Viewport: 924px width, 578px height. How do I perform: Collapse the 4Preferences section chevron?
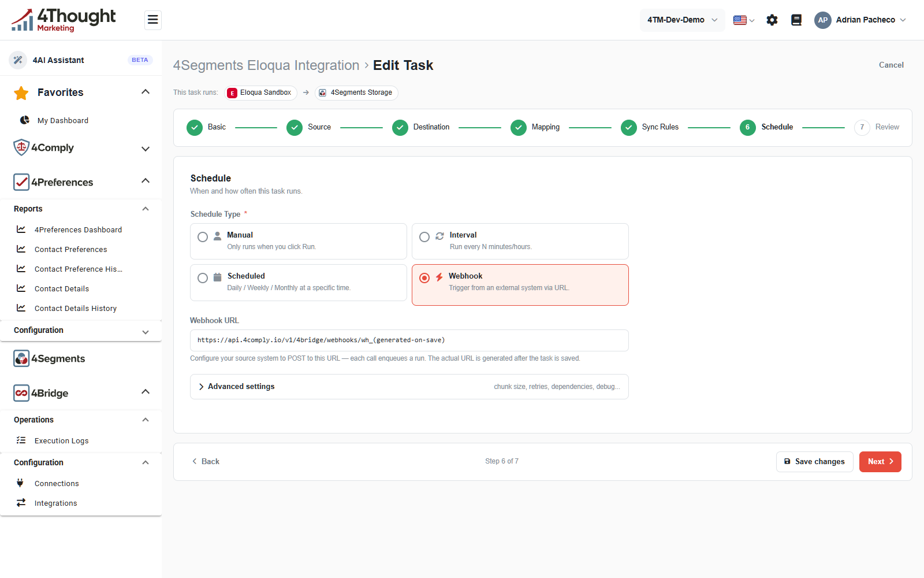(146, 181)
